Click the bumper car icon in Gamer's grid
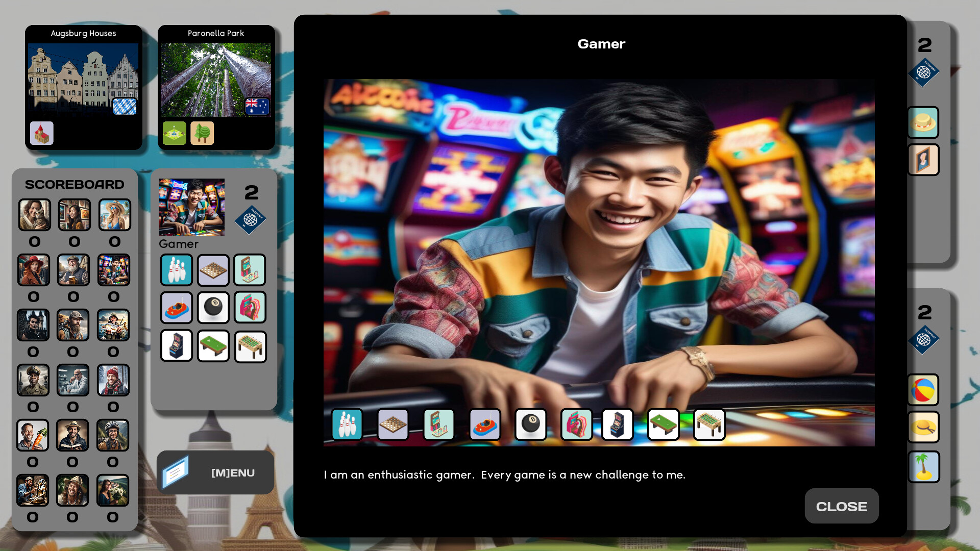980x551 pixels. coord(176,307)
